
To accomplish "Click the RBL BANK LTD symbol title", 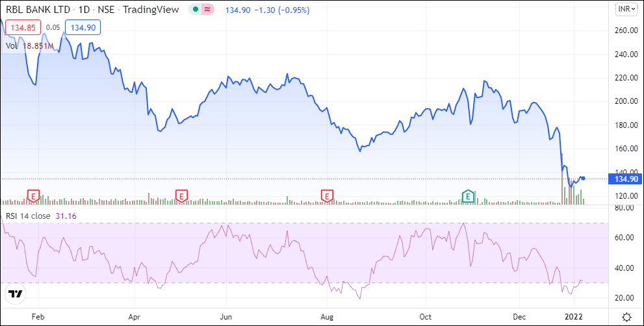I will (x=40, y=10).
